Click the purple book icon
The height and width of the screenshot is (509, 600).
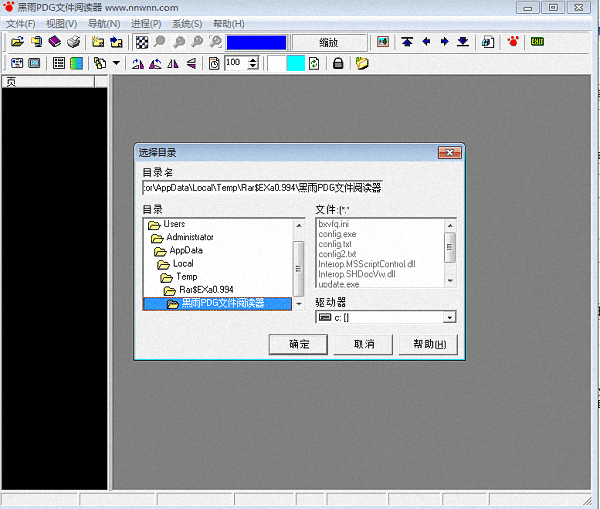[x=54, y=42]
